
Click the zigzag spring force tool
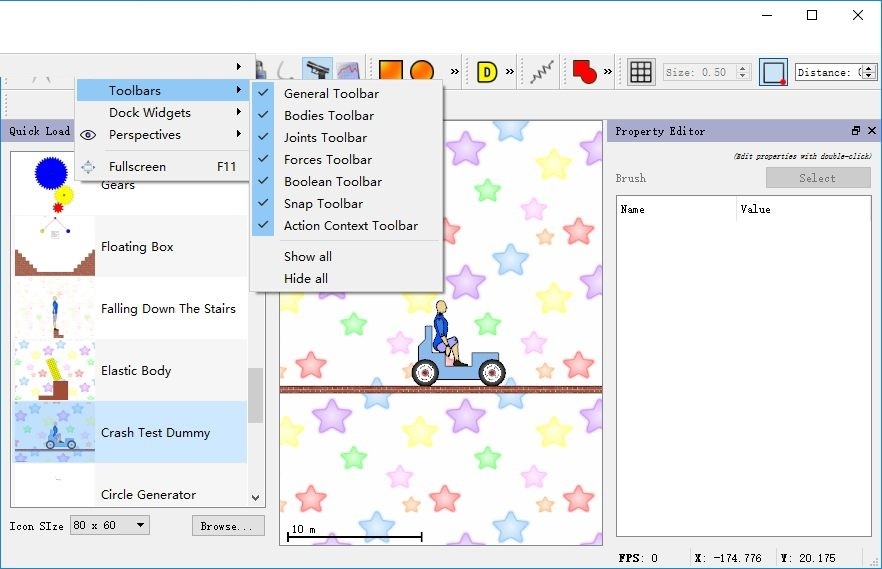point(542,72)
